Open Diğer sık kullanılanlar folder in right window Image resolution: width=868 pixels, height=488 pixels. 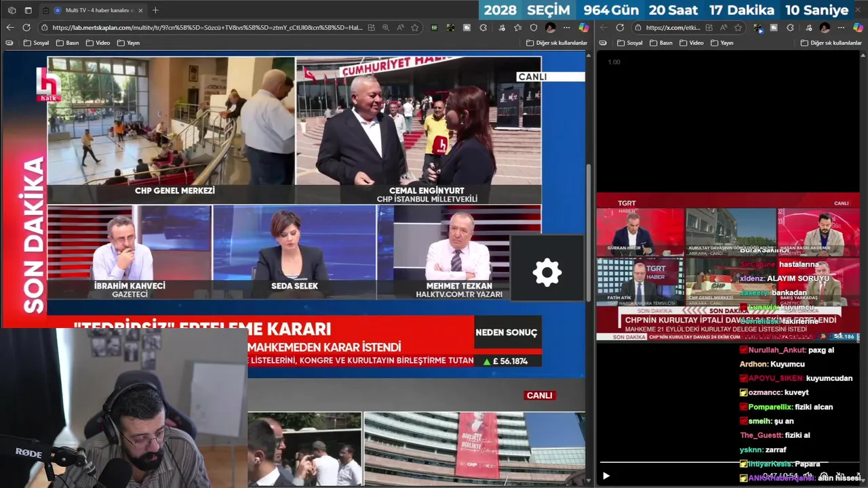pyautogui.click(x=831, y=43)
